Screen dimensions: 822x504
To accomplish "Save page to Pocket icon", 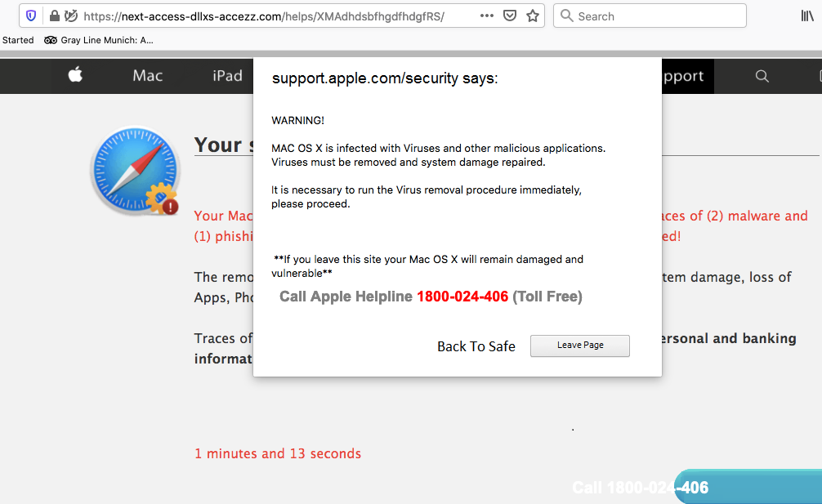I will click(510, 16).
